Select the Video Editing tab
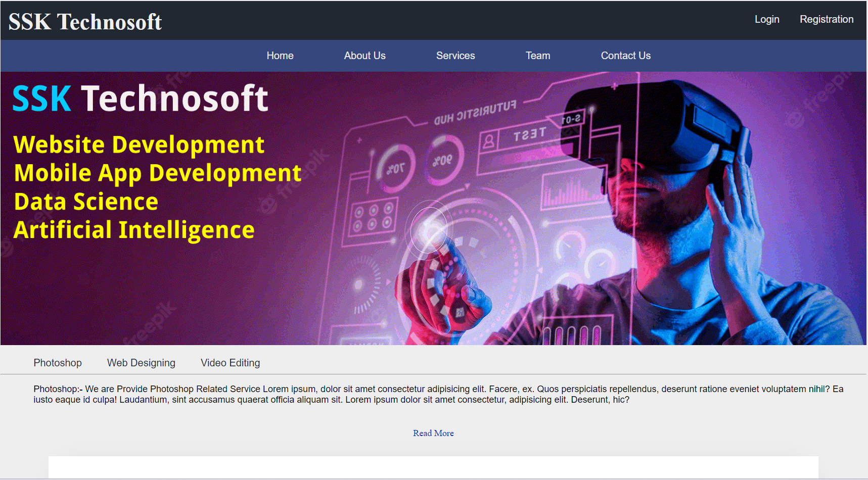 [x=230, y=363]
